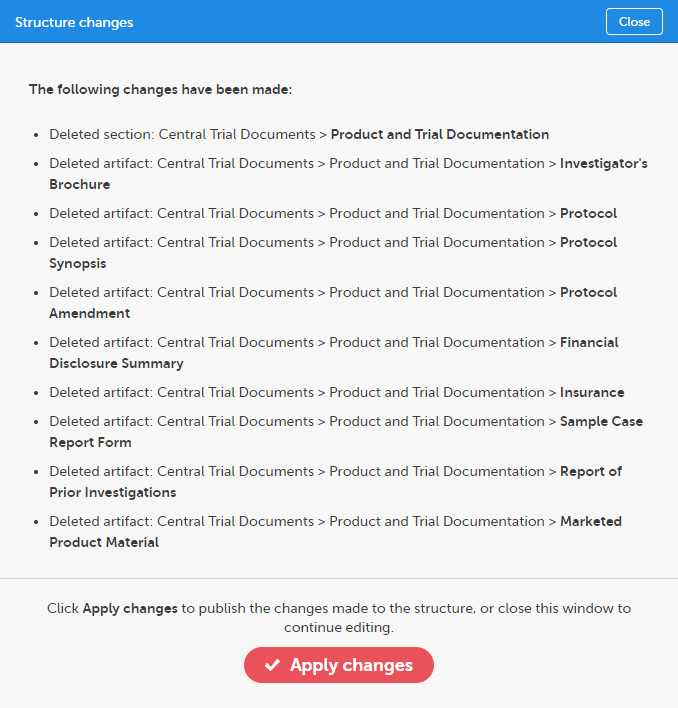
Task: Click bold 'Apply changes' text in footer instructions
Action: pos(130,608)
